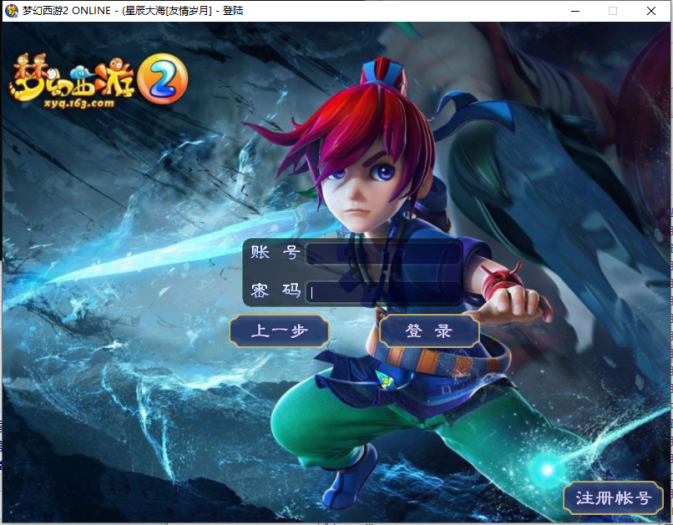Click the 密码 label text

click(x=276, y=292)
